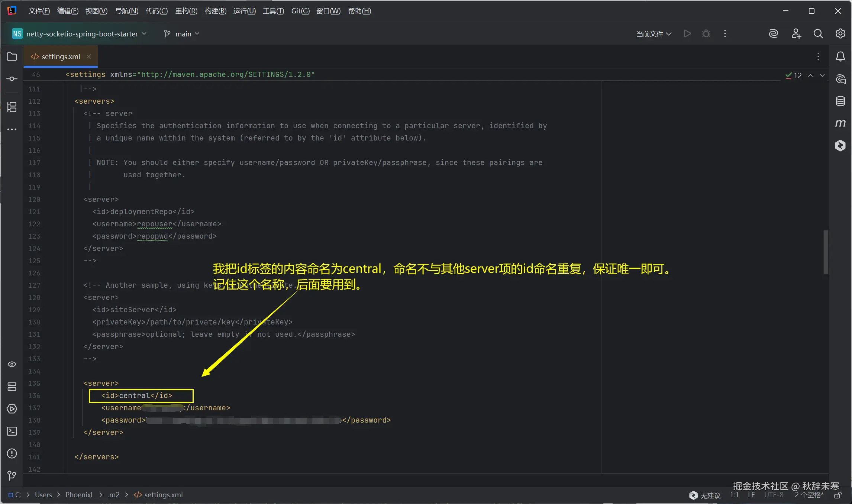852x504 pixels.
Task: Open the Git(G) menu
Action: pos(300,11)
